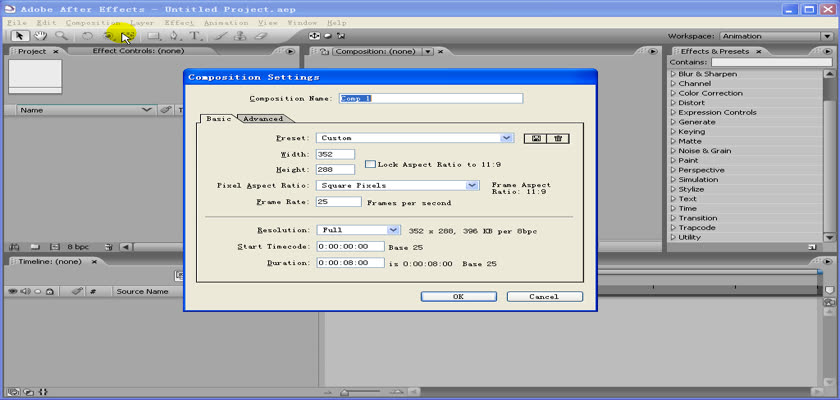
Task: Select the Hand tool
Action: click(40, 36)
